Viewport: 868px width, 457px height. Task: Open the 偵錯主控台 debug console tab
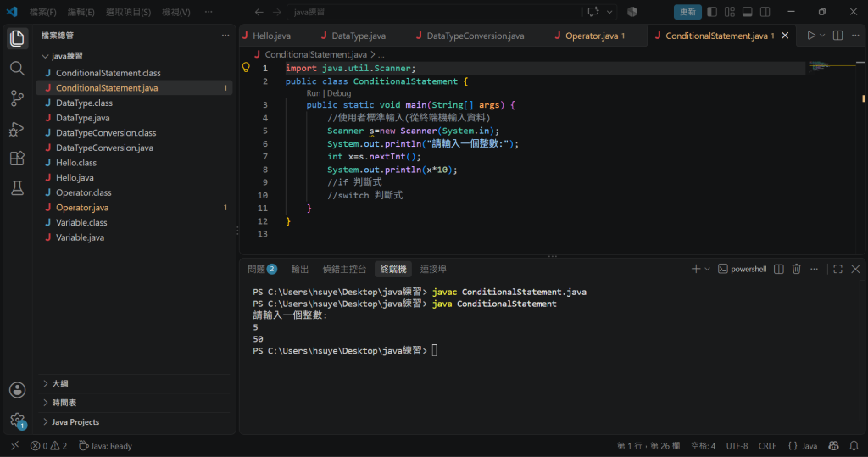(344, 270)
